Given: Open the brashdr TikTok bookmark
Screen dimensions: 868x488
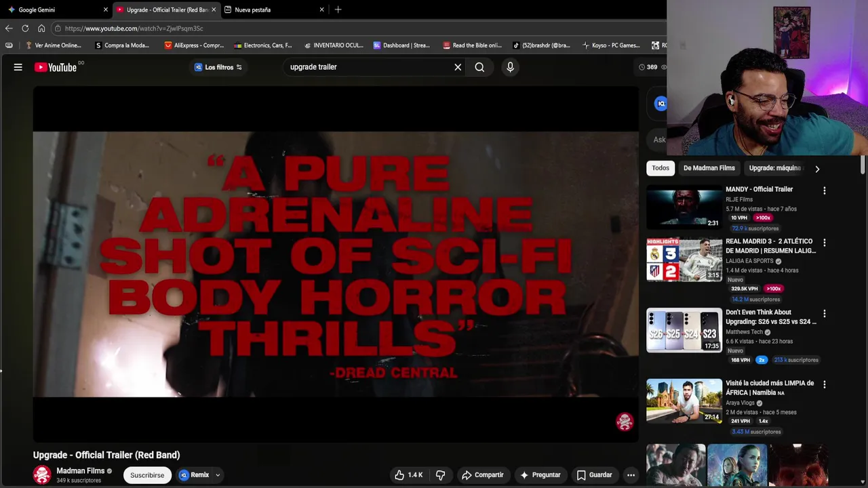Looking at the screenshot, I should click(x=540, y=45).
